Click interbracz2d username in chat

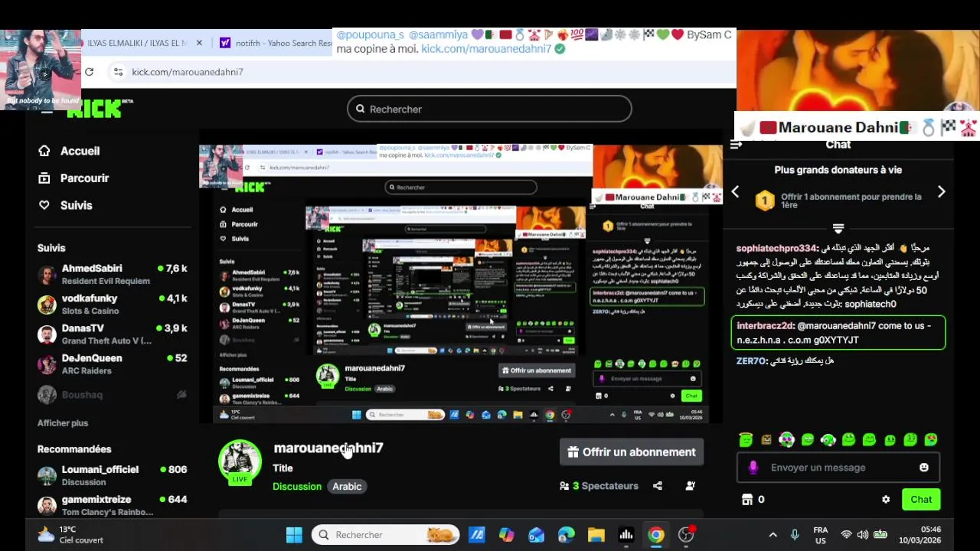tap(765, 326)
